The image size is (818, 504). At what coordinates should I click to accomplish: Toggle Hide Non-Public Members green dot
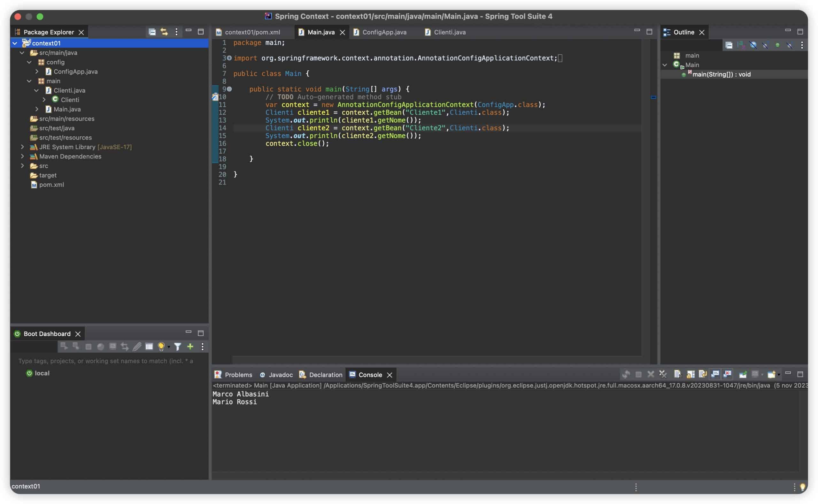point(778,45)
